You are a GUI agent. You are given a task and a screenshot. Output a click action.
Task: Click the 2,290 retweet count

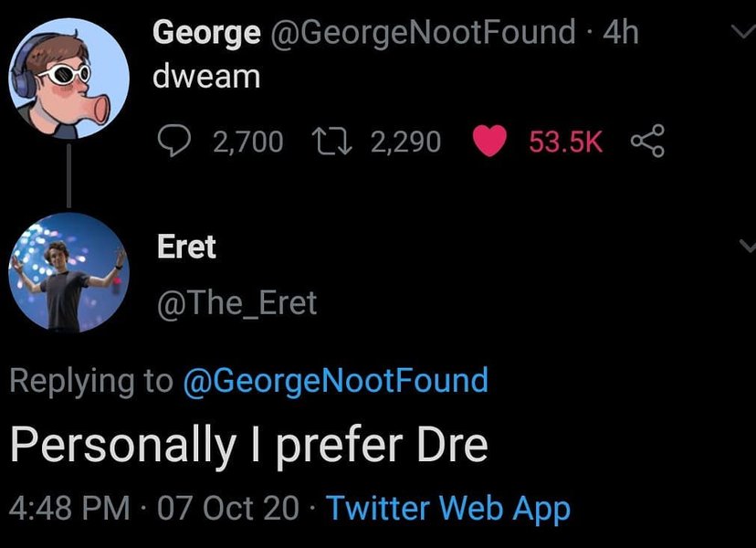coord(405,142)
